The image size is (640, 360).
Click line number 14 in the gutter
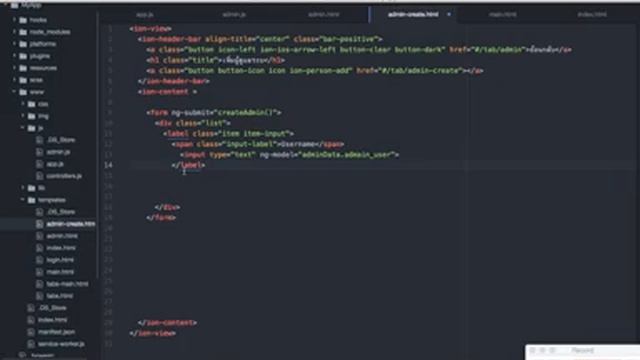point(108,165)
